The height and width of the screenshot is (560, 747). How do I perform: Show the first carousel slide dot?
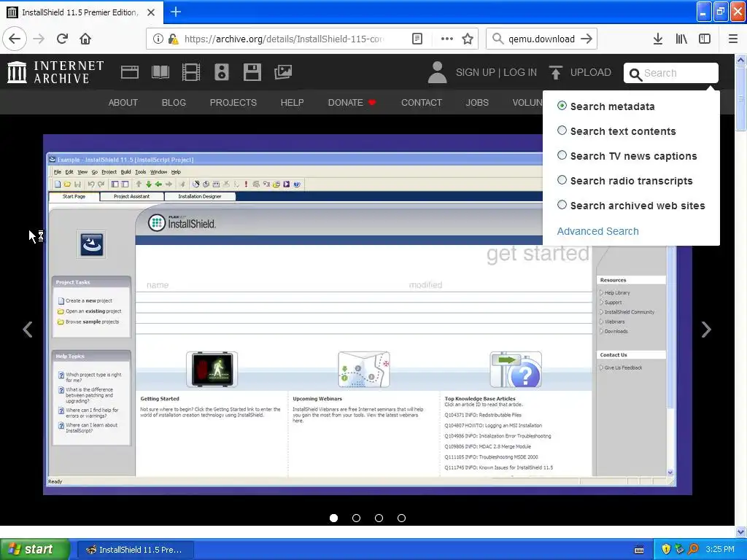(333, 518)
